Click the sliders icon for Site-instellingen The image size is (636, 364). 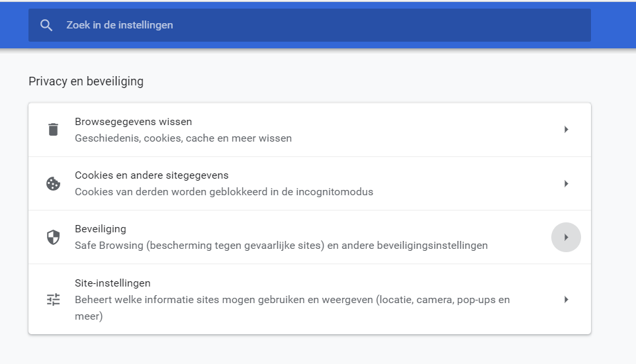[x=53, y=300]
